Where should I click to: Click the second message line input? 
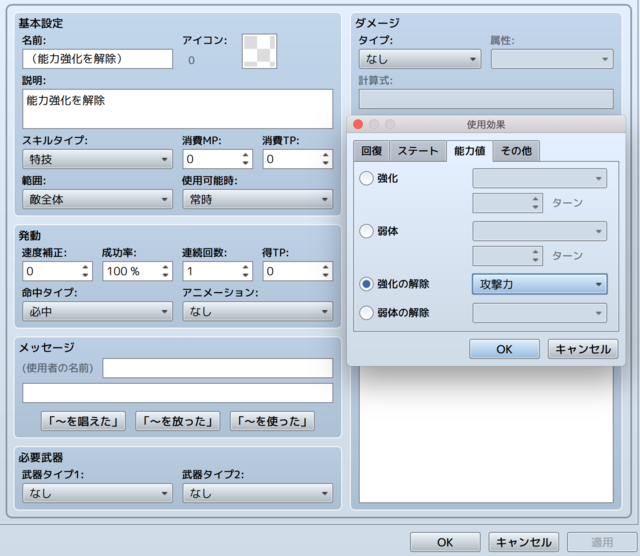178,393
